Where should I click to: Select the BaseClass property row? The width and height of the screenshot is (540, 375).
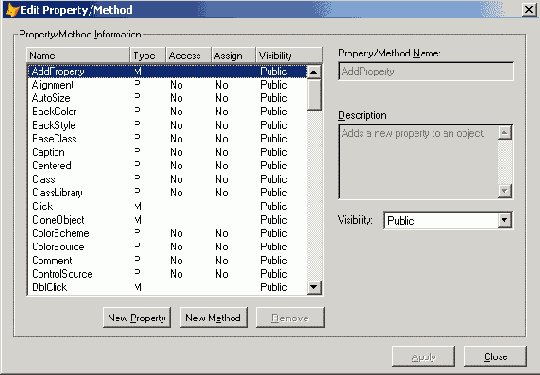click(167, 138)
